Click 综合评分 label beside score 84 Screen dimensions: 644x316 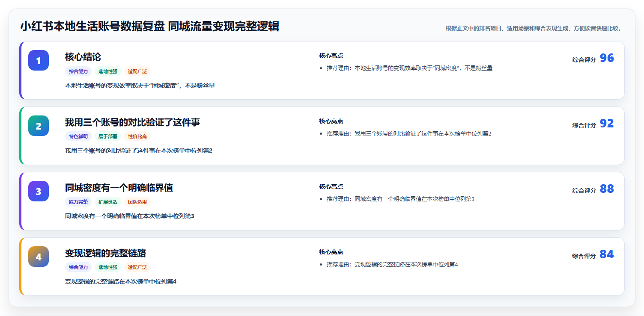pos(584,256)
